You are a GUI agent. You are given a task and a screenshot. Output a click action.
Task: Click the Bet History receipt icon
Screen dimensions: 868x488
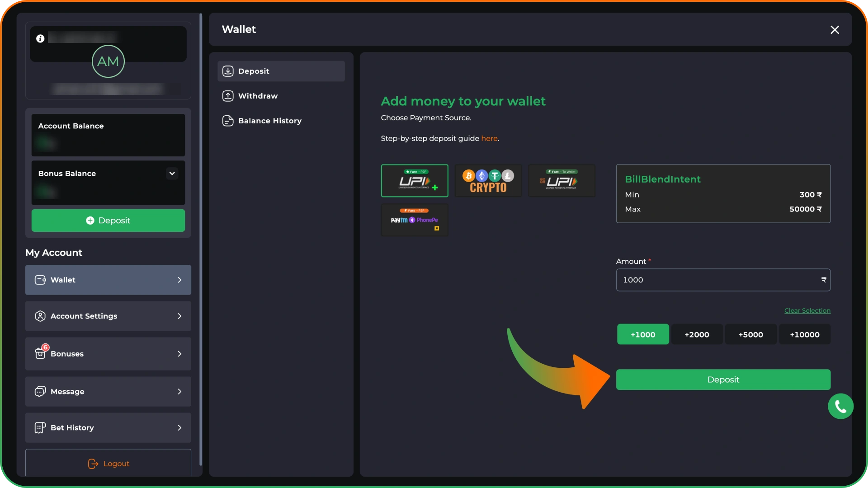point(40,428)
